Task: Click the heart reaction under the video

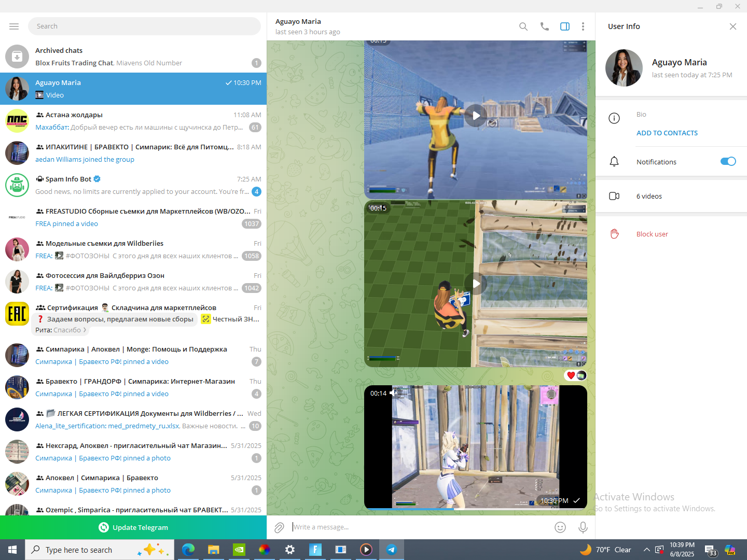Action: pos(571,375)
